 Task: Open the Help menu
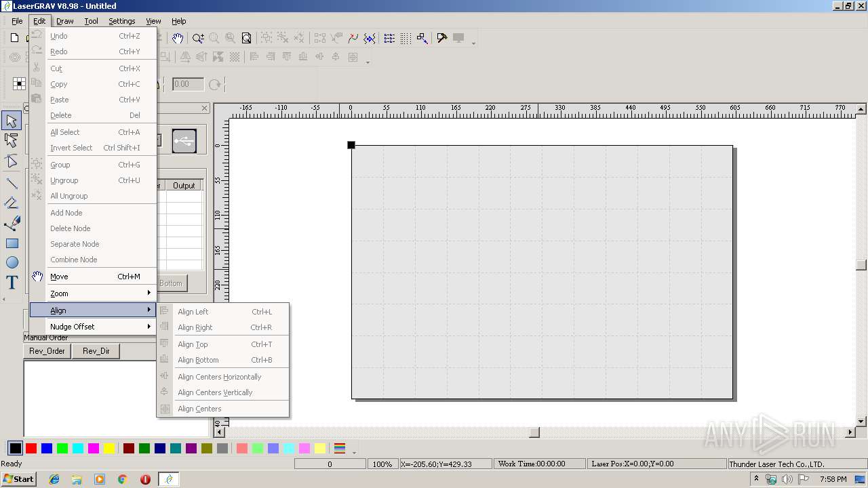tap(179, 21)
